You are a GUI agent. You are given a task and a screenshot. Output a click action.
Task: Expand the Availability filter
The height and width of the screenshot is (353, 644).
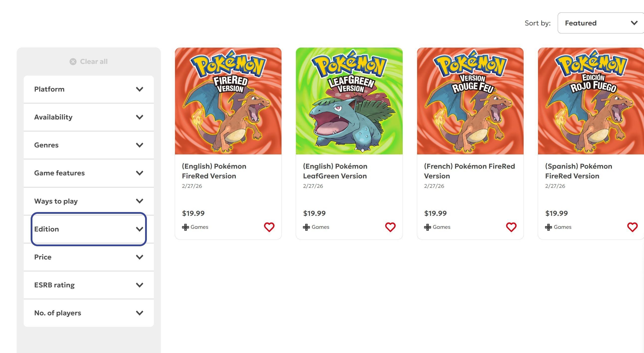(89, 117)
